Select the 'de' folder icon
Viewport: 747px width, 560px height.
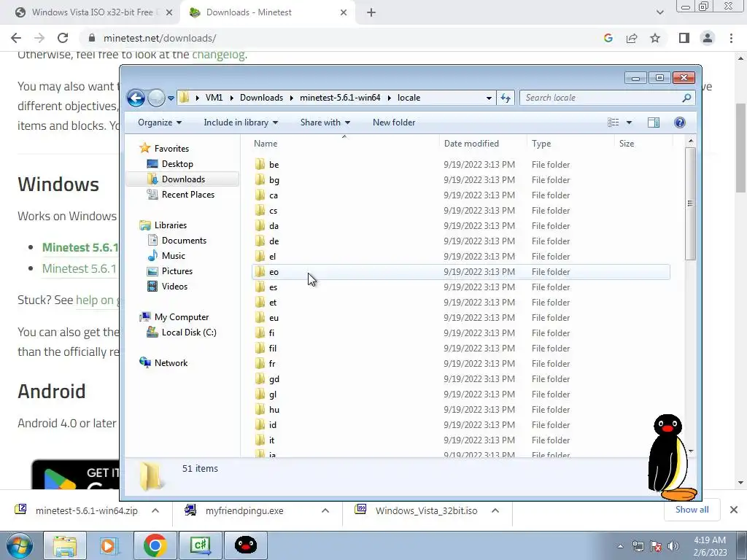(x=260, y=241)
